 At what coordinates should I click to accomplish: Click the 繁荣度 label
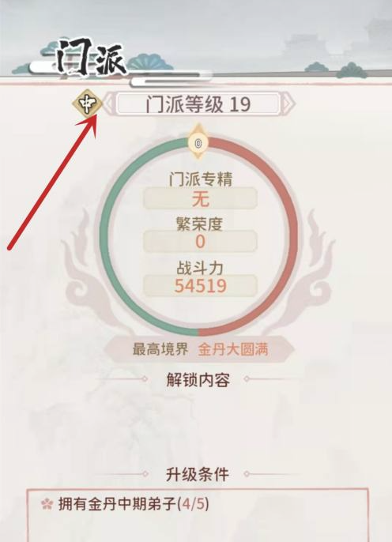tap(199, 224)
